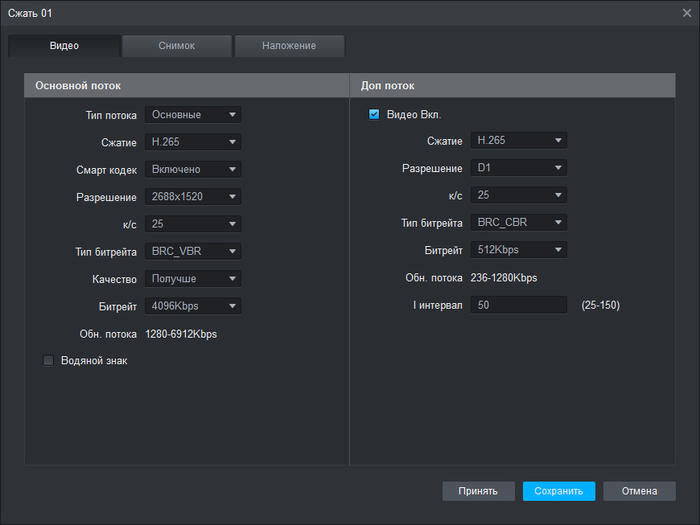Click the Сохранить button
The width and height of the screenshot is (700, 525).
point(558,491)
